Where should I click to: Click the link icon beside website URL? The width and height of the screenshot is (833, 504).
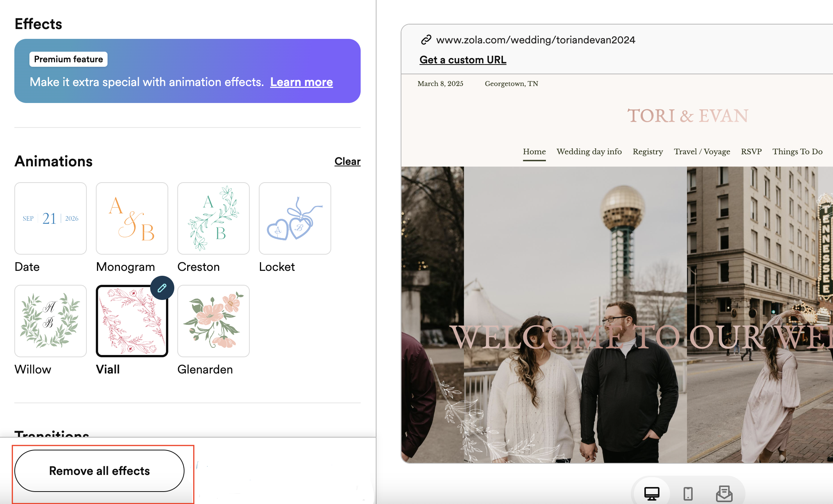426,40
